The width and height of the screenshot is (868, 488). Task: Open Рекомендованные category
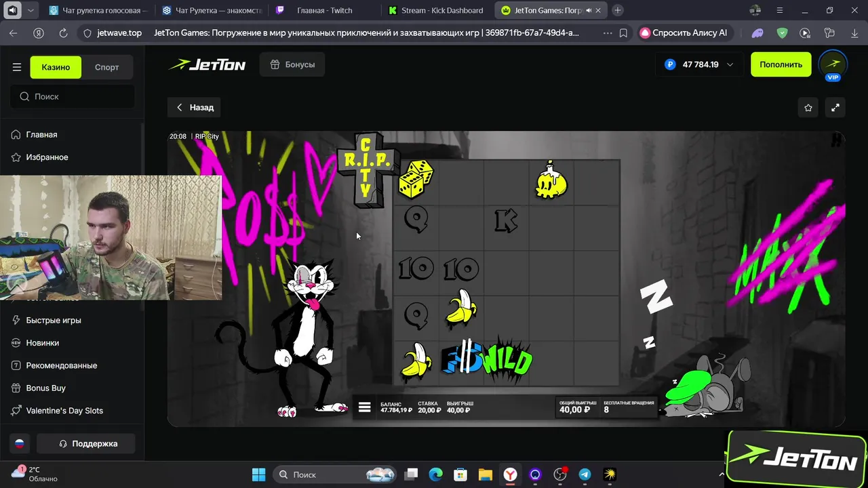pos(62,365)
